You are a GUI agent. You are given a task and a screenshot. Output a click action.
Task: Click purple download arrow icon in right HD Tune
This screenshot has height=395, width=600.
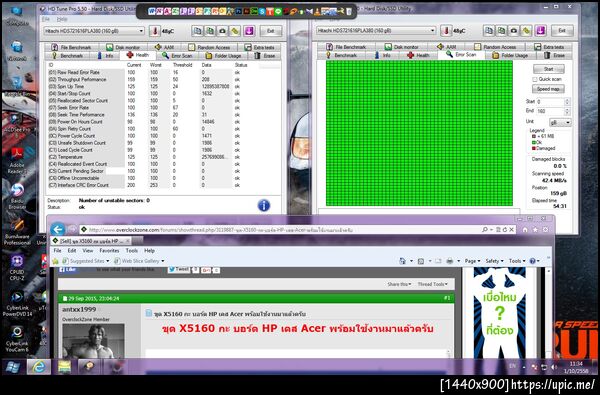pyautogui.click(x=540, y=30)
